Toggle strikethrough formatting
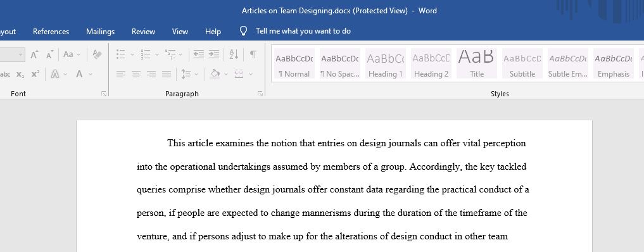Viewport: 644px width, 252px height. (4, 74)
